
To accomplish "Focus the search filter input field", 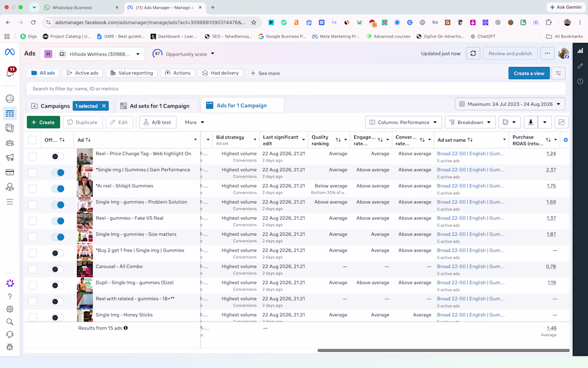I will 296,89.
